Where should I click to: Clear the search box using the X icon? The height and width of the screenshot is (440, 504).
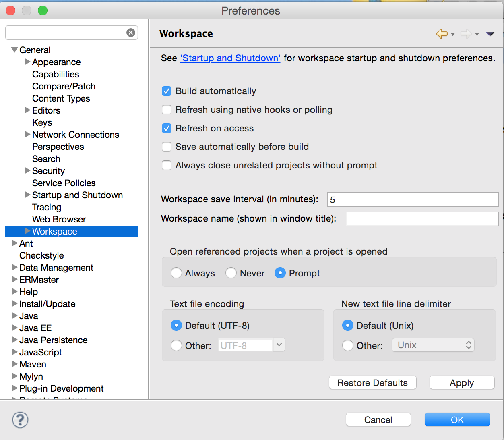click(130, 33)
